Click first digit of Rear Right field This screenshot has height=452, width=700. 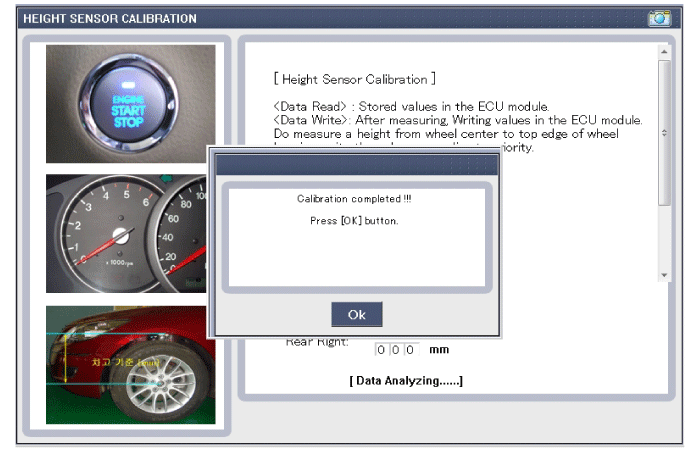pyautogui.click(x=381, y=350)
